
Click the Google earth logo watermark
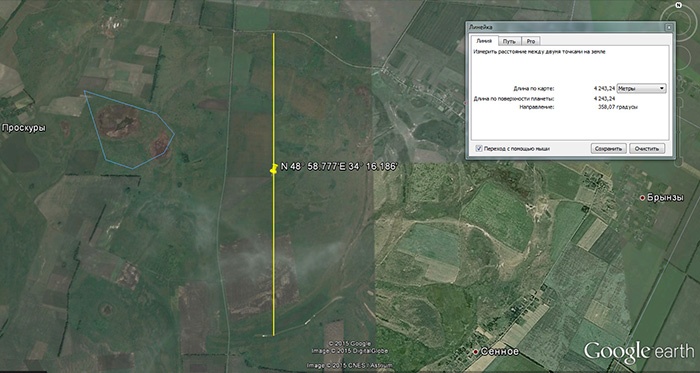click(639, 350)
